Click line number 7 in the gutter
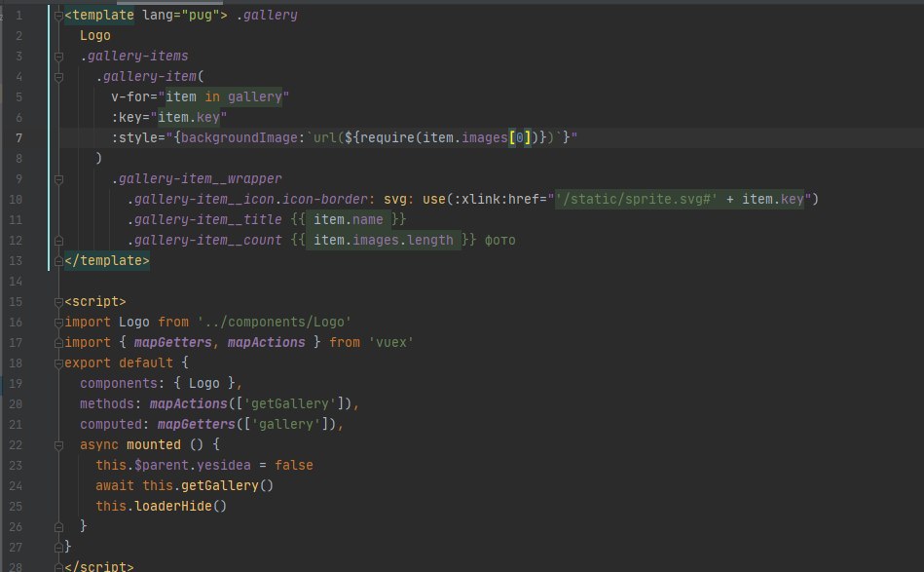Image resolution: width=924 pixels, height=572 pixels. click(18, 138)
